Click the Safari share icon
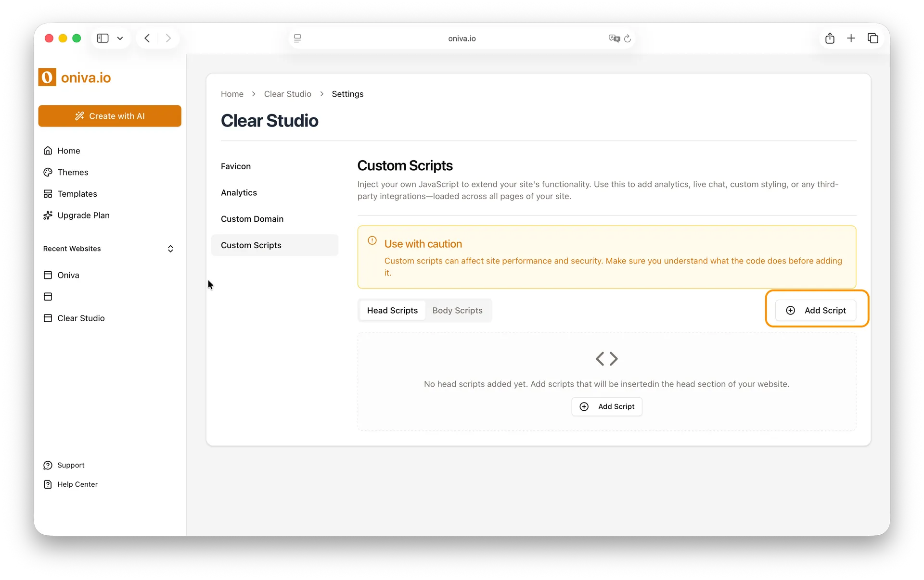 click(x=829, y=38)
